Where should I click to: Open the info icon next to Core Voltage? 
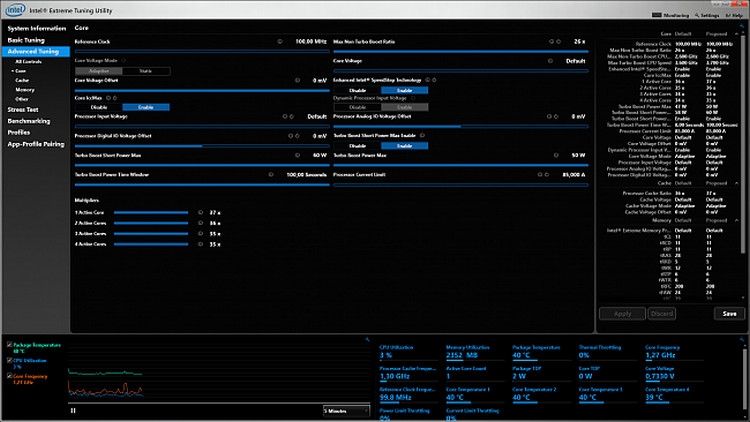click(550, 61)
